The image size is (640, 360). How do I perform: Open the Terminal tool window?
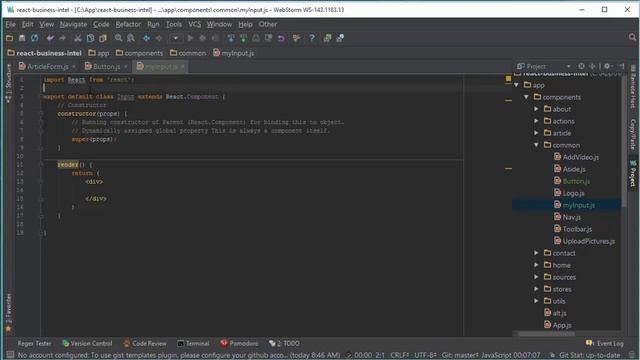(x=193, y=343)
